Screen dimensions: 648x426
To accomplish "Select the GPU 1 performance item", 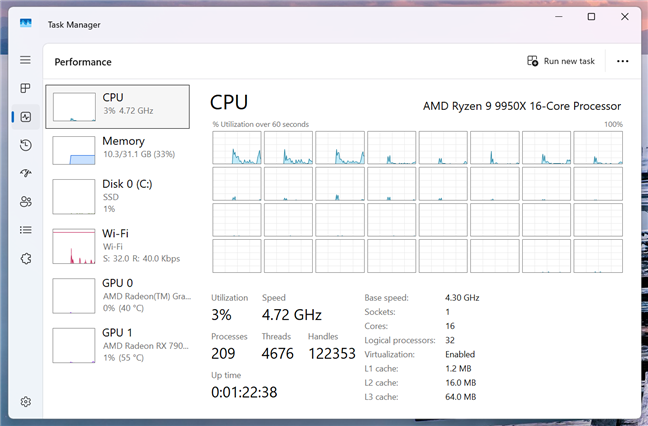I will click(117, 345).
